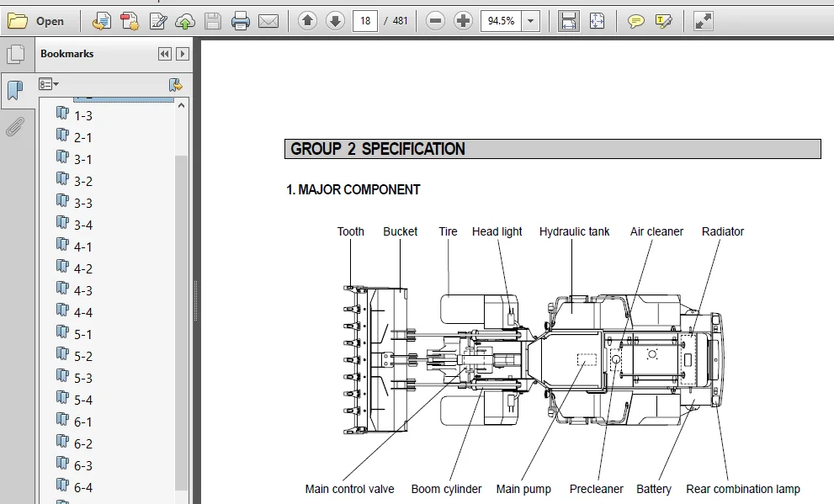
Task: Click the Precleaner label
Action: coord(596,489)
